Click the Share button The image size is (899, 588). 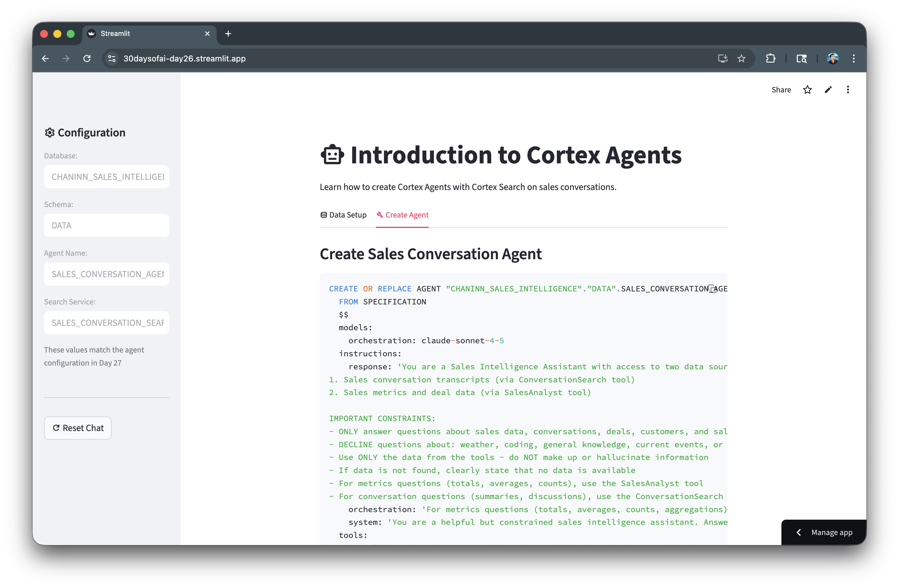(x=781, y=90)
